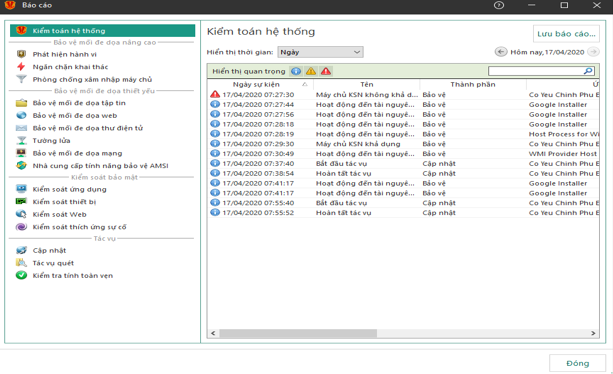Open the Hiển thị thời gian dropdown
The width and height of the screenshot is (613, 374).
tap(320, 52)
